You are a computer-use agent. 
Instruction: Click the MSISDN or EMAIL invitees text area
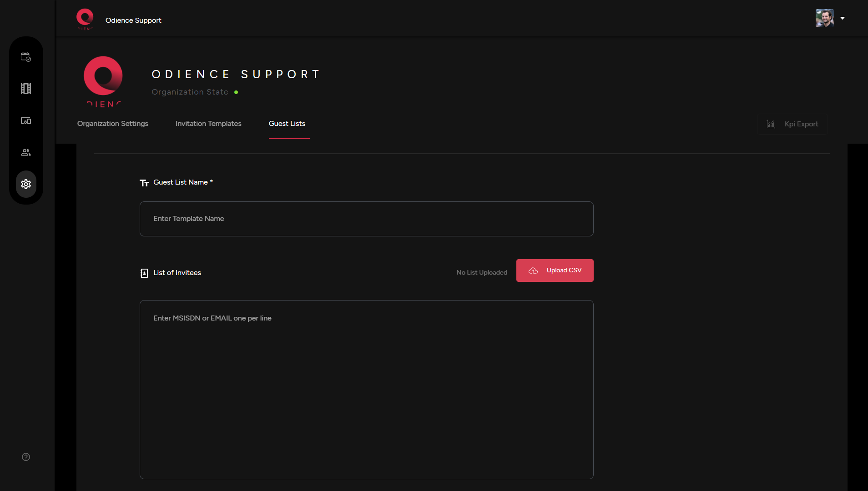coord(366,389)
